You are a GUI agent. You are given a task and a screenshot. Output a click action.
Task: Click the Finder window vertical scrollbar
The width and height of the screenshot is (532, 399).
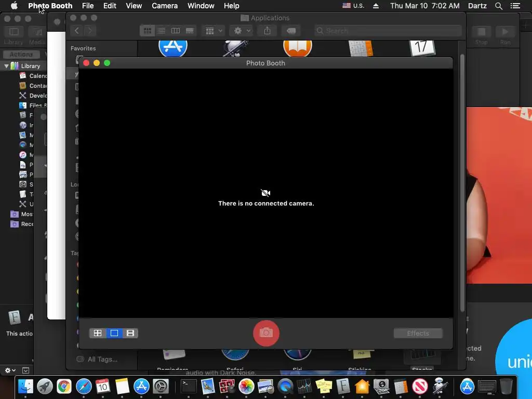(x=462, y=183)
